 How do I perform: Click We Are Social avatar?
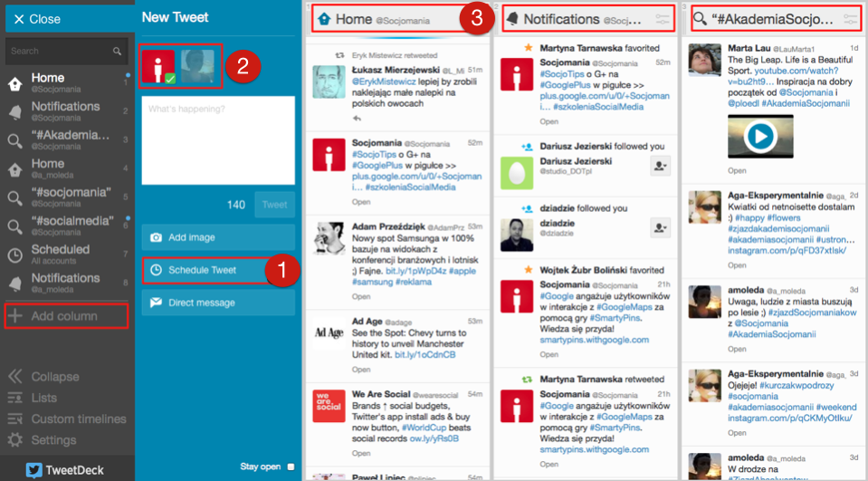(x=329, y=406)
